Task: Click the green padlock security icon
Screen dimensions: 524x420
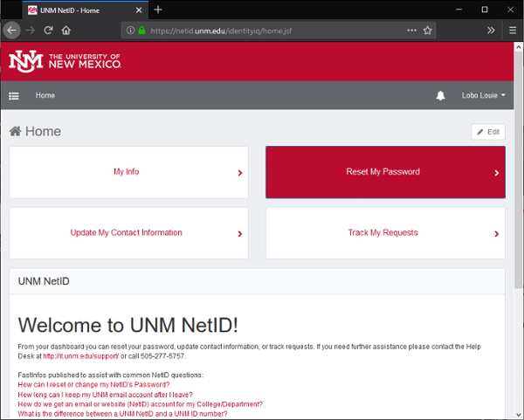Action: (141, 31)
